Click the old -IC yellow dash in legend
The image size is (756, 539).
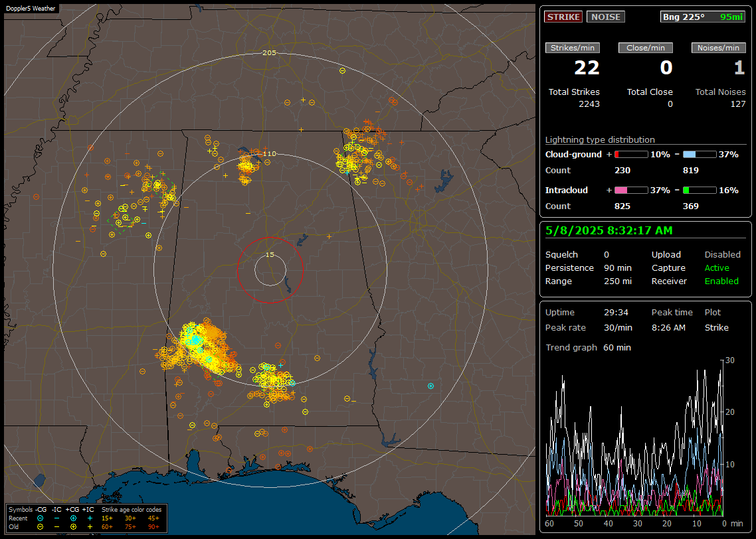point(56,527)
